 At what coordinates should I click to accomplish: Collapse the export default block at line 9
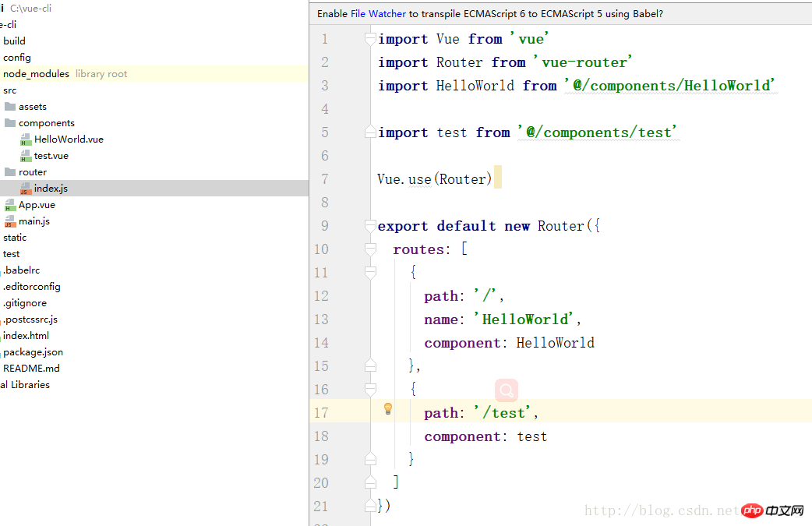point(370,226)
